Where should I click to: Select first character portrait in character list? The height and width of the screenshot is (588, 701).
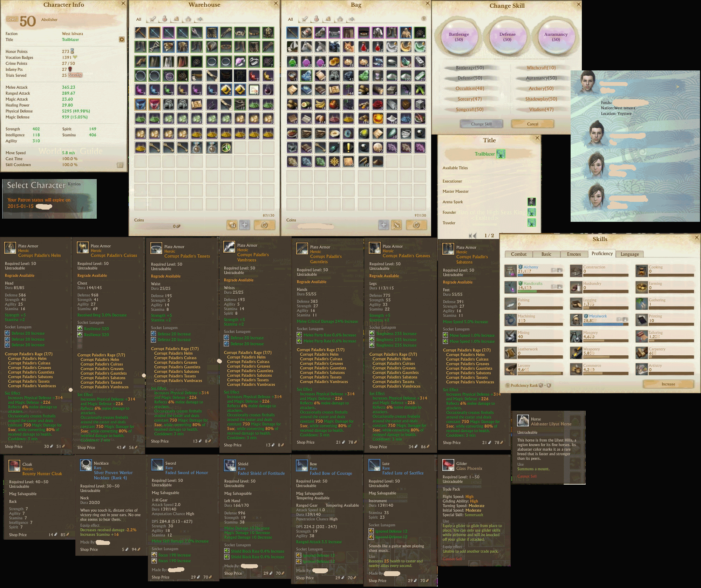coord(588,84)
